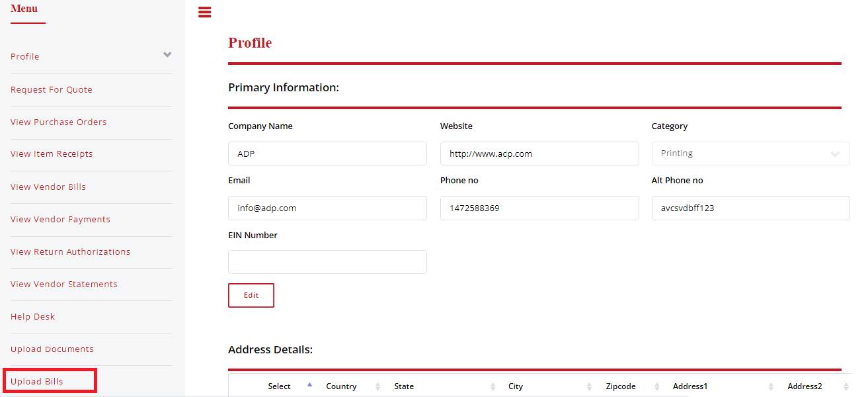Open View Purchase Orders page
This screenshot has height=397, width=868.
pos(58,122)
